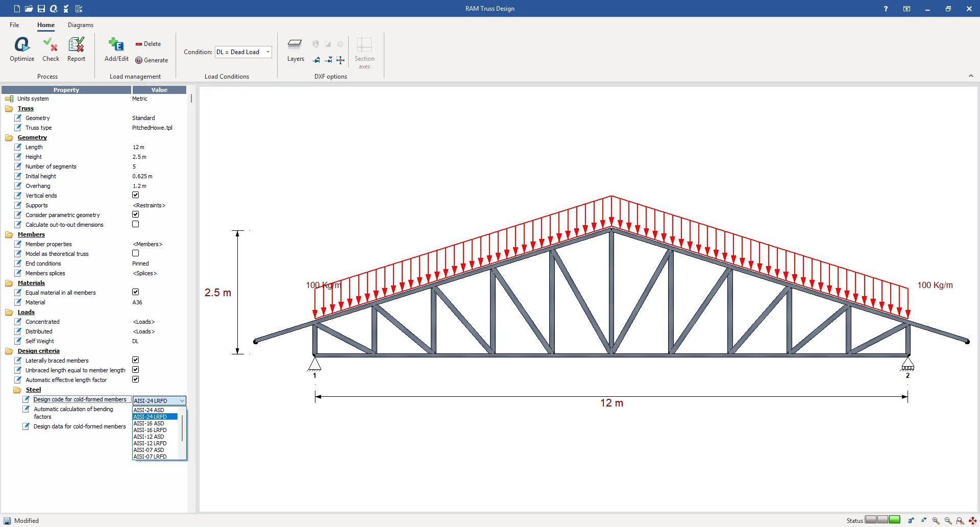
Task: Click the Generate load icon
Action: coord(152,60)
